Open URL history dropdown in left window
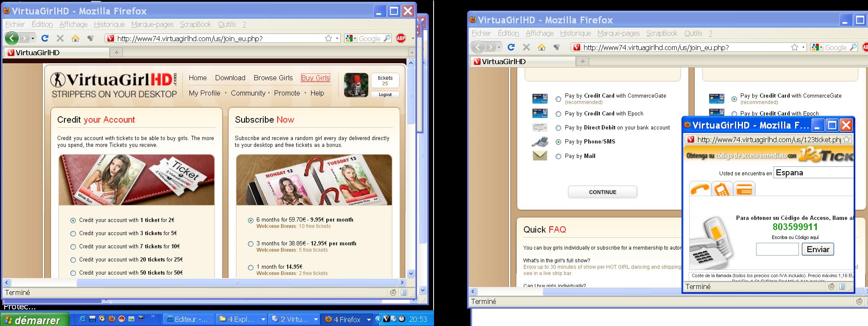868x326 pixels. click(337, 38)
